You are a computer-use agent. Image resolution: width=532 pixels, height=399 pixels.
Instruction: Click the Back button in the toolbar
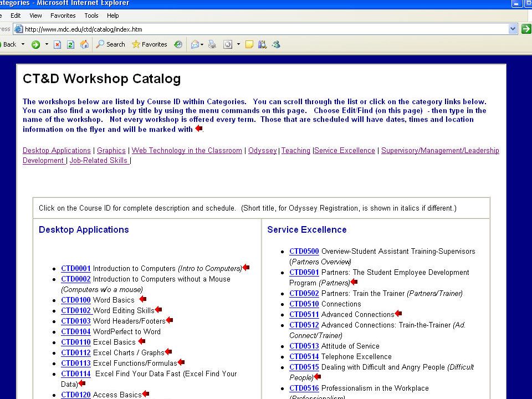click(8, 44)
